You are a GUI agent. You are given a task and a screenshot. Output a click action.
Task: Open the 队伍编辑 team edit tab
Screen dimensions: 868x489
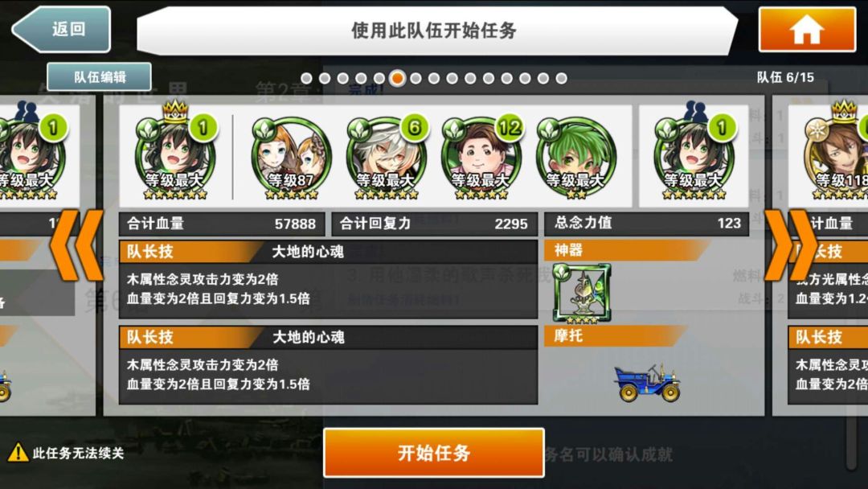(x=100, y=77)
